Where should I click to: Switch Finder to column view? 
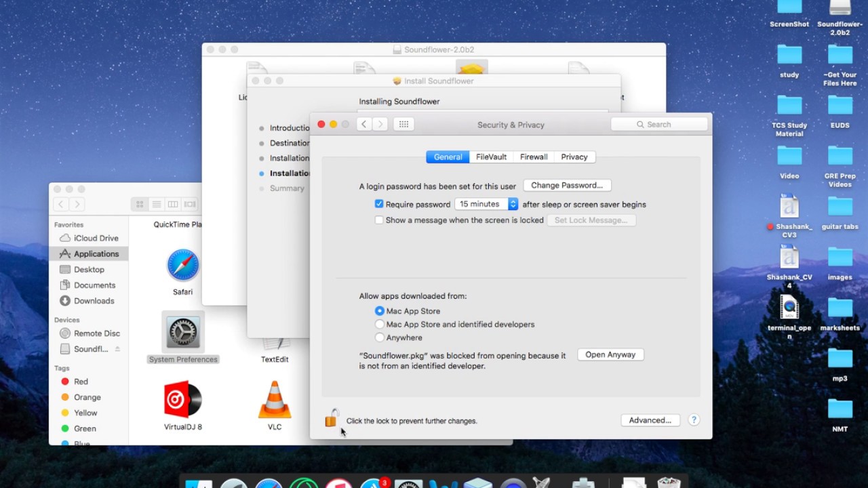coord(173,204)
